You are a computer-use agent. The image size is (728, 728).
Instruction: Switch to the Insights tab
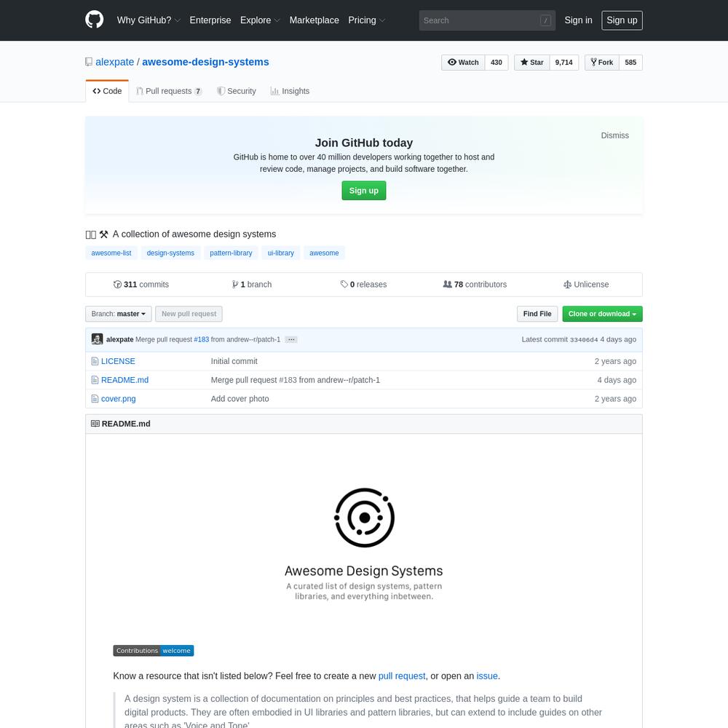click(290, 91)
